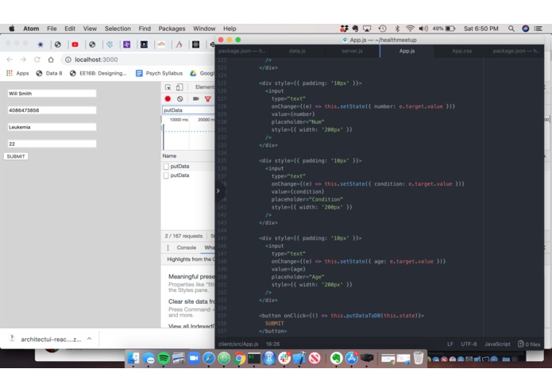The height and width of the screenshot is (392, 552).
Task: Select the App.js tab in Atom
Action: click(407, 51)
